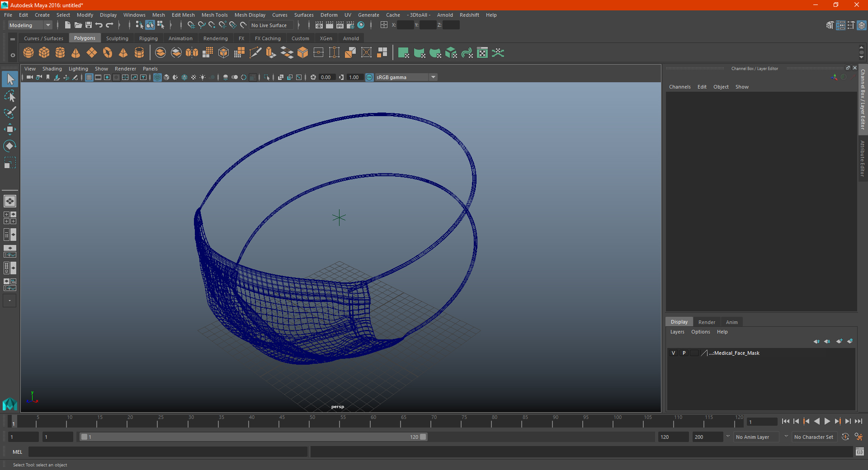Click MEL command language toggle label
This screenshot has height=470, width=868.
(17, 452)
